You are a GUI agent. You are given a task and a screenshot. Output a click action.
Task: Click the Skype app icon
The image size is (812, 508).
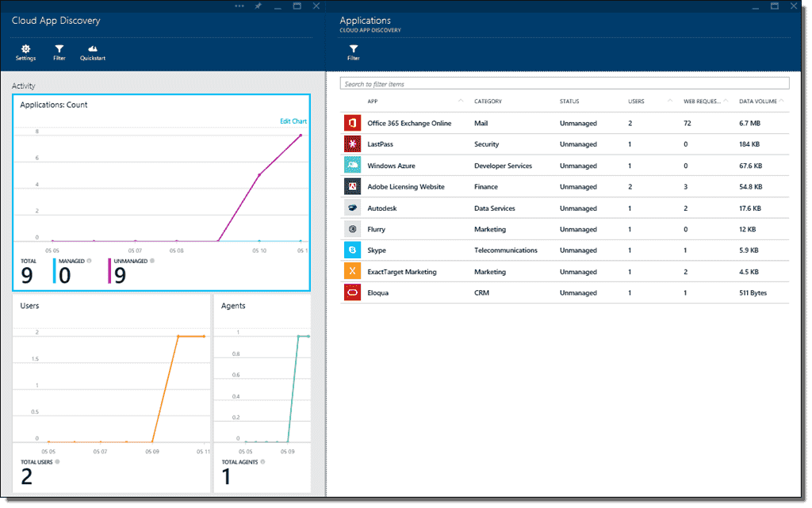(x=352, y=250)
